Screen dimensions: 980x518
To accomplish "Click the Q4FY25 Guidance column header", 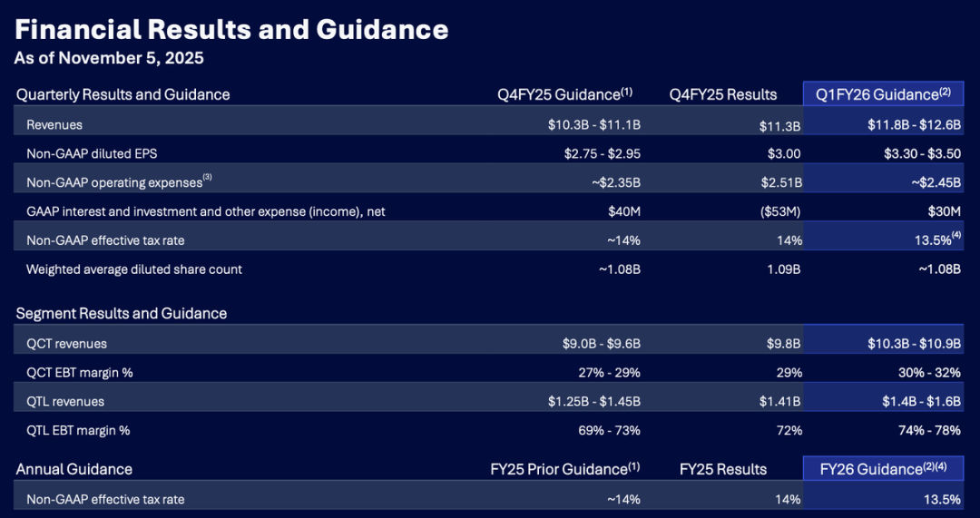I will pos(563,94).
